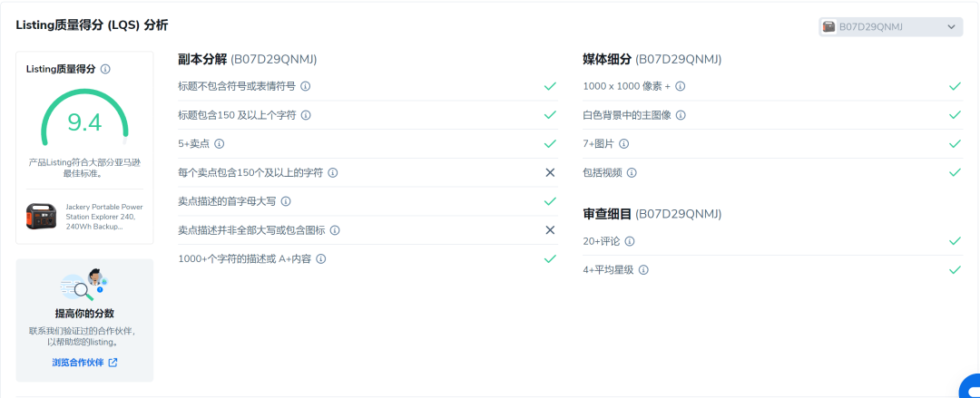Click info icon beside 4+平均星级
Viewport: 980px width, 398px height.
[x=643, y=270]
